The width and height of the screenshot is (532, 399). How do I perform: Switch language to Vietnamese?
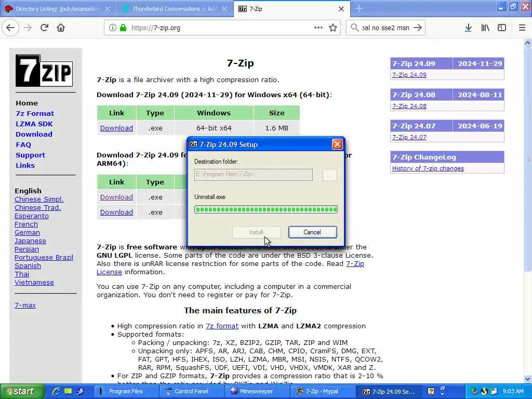point(34,282)
